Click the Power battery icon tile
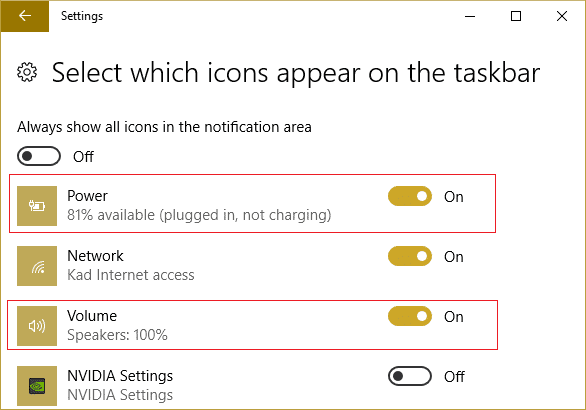This screenshot has width=586, height=410. (37, 206)
